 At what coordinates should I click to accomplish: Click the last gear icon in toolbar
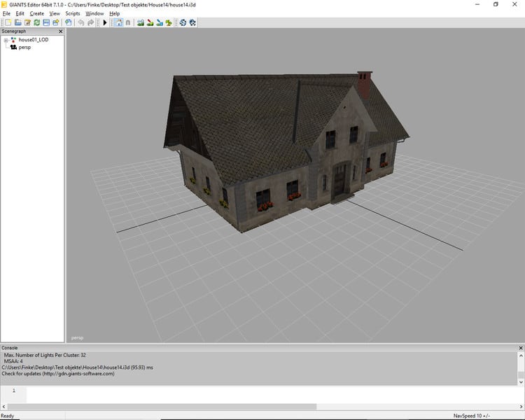(x=192, y=23)
